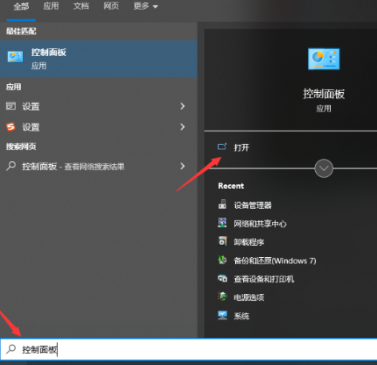Open 卸载程序 from Recent

249,242
